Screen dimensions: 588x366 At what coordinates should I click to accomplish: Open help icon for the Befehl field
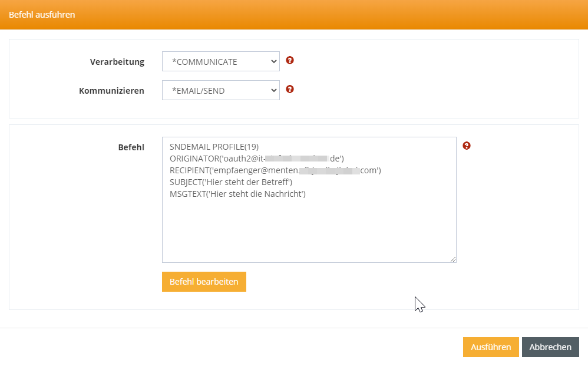click(467, 146)
